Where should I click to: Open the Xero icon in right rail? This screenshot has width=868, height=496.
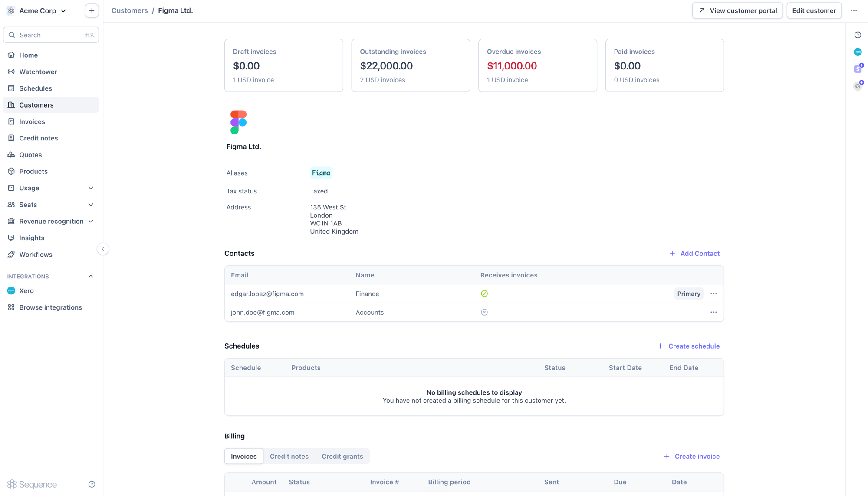coord(858,52)
